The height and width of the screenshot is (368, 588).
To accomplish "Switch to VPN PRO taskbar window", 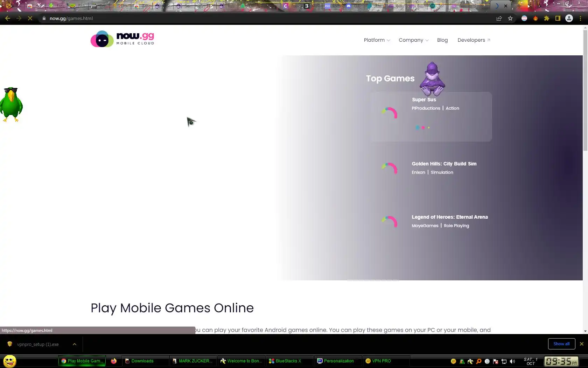I will pos(386,361).
